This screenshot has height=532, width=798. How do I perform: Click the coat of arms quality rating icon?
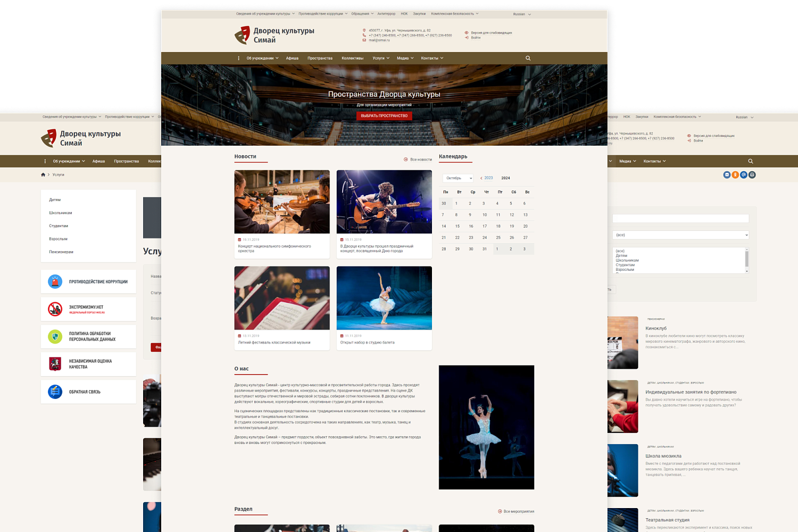pos(55,364)
